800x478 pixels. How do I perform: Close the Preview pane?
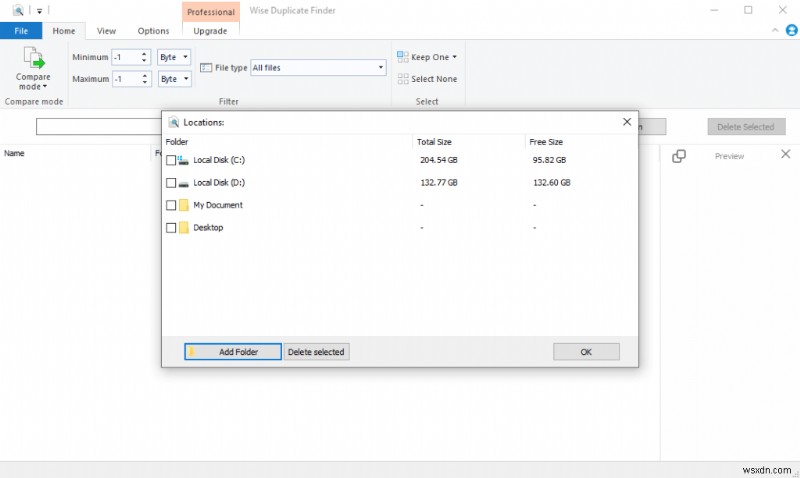click(785, 154)
